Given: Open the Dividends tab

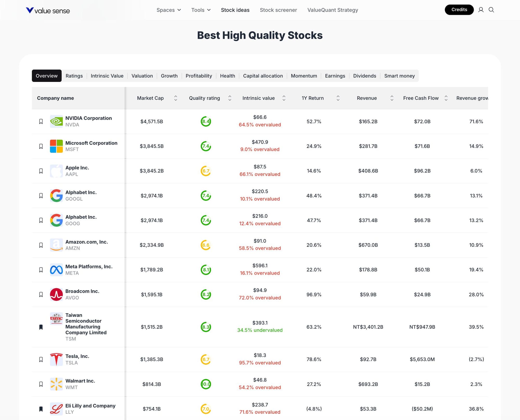Looking at the screenshot, I should point(365,76).
